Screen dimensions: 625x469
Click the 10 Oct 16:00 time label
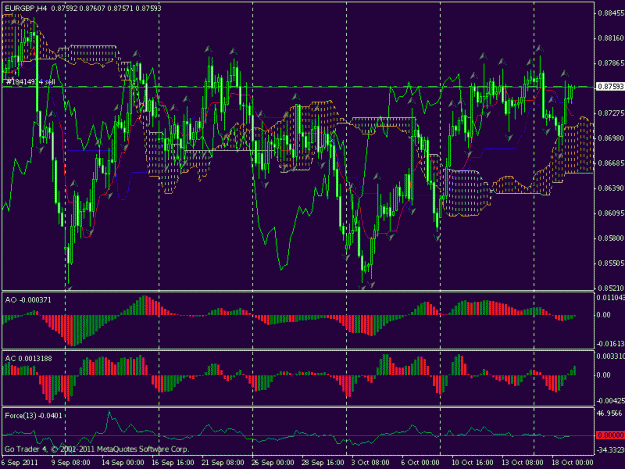[472, 462]
